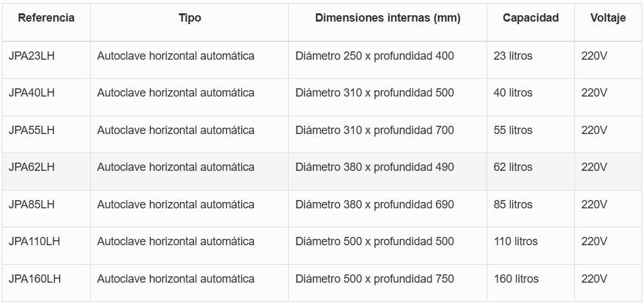The width and height of the screenshot is (644, 303).
Task: Click the Tipo column header
Action: tap(190, 18)
